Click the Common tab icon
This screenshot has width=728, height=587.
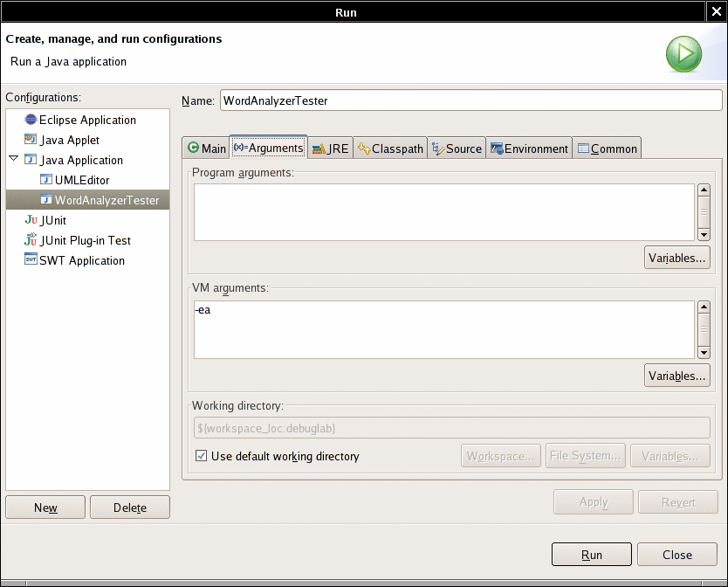[x=583, y=148]
